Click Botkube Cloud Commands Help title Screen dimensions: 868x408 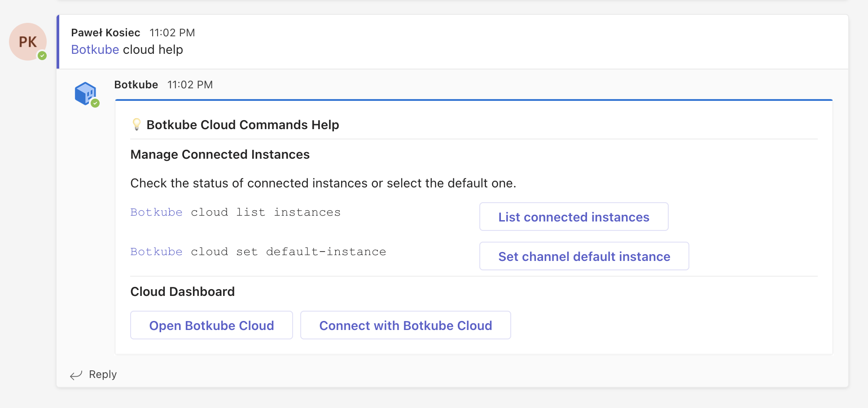click(243, 125)
